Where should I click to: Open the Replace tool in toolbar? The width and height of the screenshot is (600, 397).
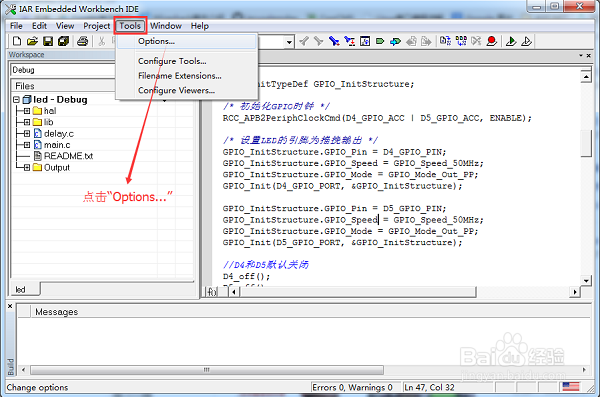point(349,41)
